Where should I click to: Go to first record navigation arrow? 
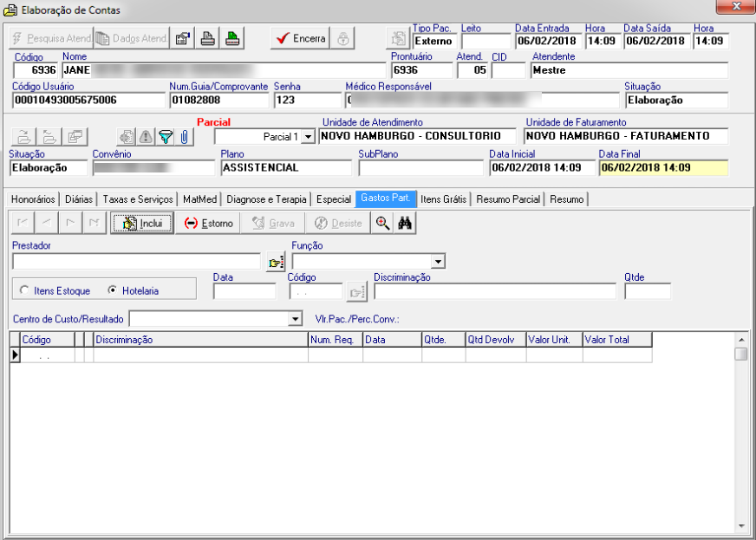tap(23, 223)
